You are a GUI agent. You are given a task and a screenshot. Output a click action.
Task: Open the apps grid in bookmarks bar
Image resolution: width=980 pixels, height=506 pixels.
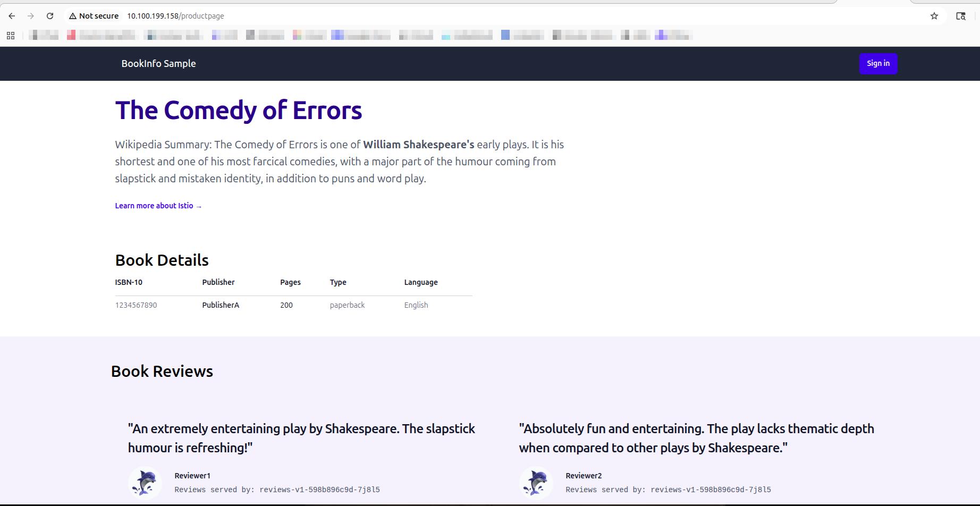pos(11,36)
